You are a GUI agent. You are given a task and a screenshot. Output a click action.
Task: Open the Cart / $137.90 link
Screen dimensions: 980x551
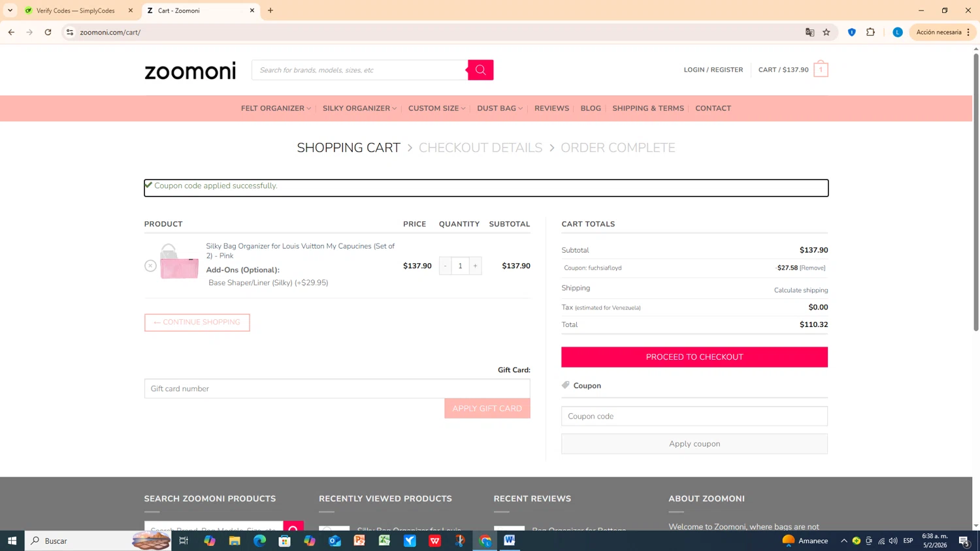[783, 70]
